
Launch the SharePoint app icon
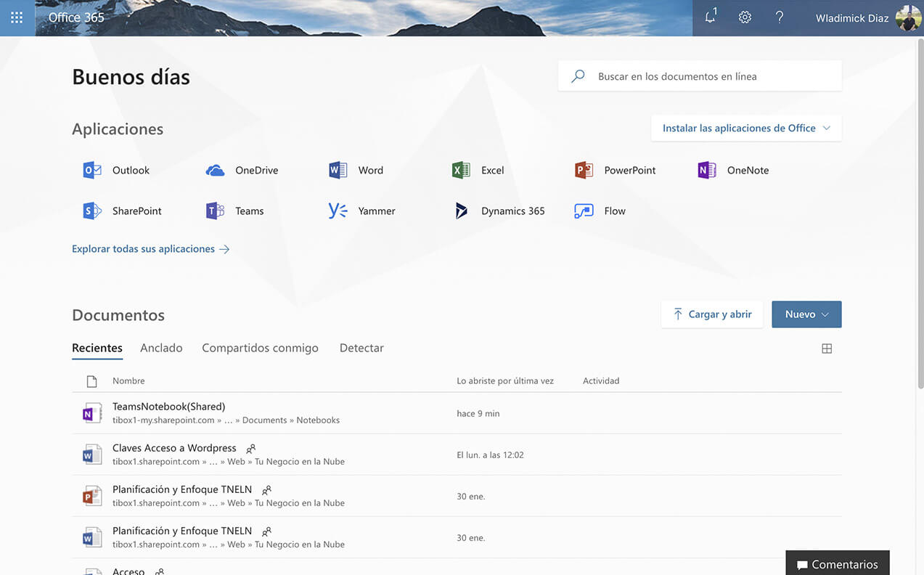pos(92,211)
